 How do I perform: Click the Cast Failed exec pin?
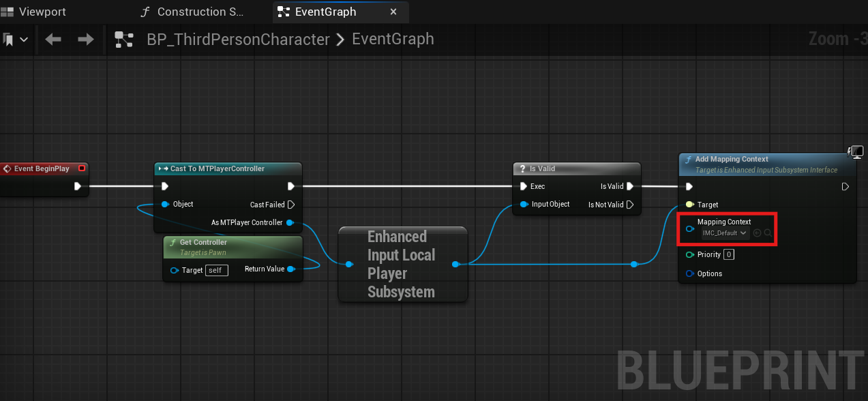[x=291, y=205]
